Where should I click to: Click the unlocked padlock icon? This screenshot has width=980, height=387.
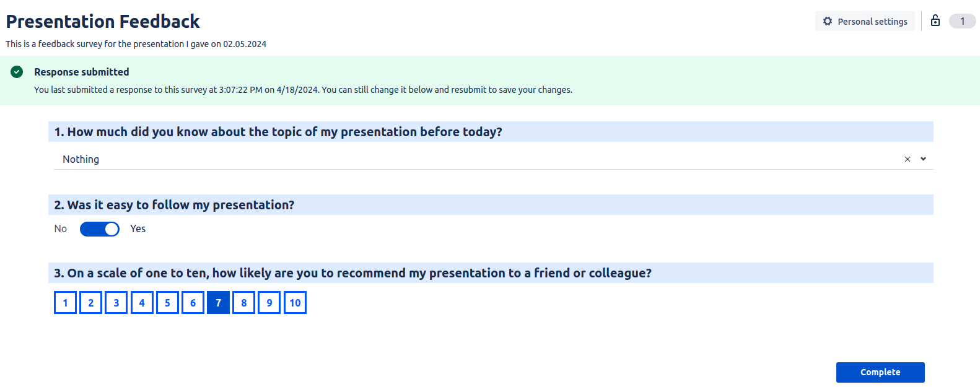[x=935, y=20]
